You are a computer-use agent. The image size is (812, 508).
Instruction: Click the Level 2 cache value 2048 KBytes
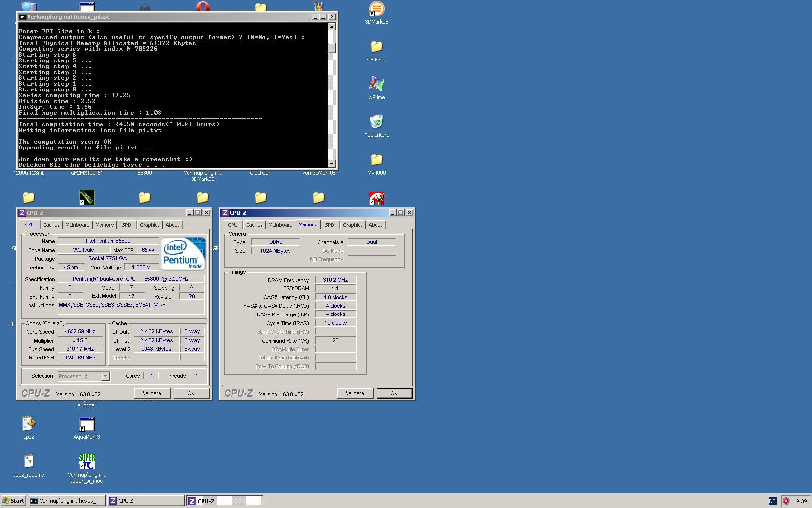pyautogui.click(x=156, y=349)
